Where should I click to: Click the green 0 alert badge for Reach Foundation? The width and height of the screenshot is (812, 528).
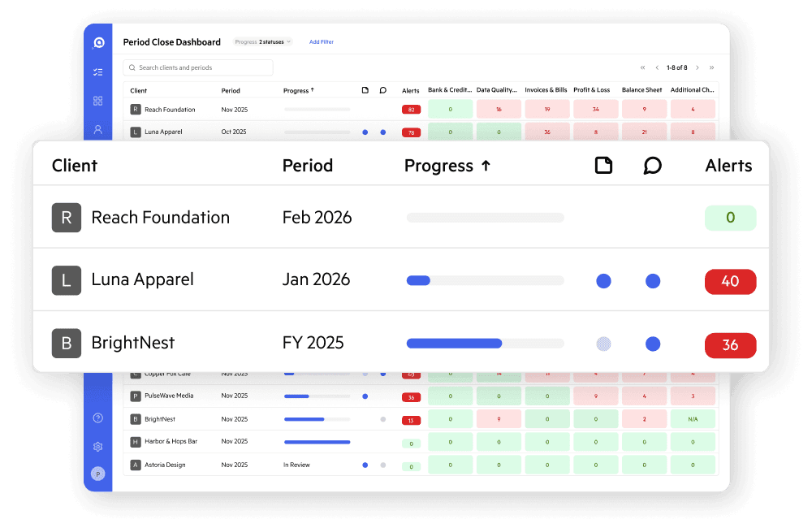[x=730, y=218]
